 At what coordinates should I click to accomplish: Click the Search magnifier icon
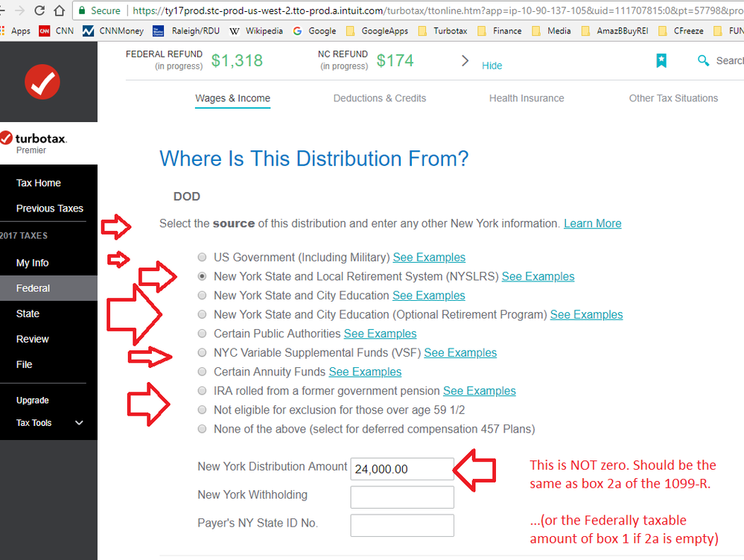[703, 60]
